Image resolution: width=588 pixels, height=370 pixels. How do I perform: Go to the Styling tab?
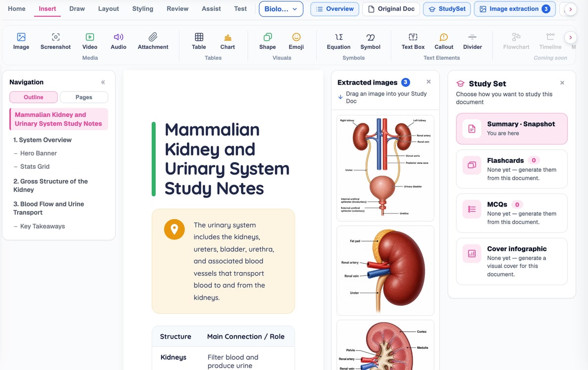[143, 9]
